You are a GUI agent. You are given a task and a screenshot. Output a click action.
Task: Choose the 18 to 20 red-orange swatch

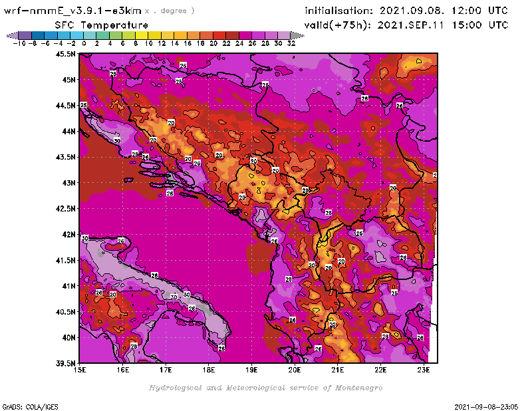[x=206, y=35]
